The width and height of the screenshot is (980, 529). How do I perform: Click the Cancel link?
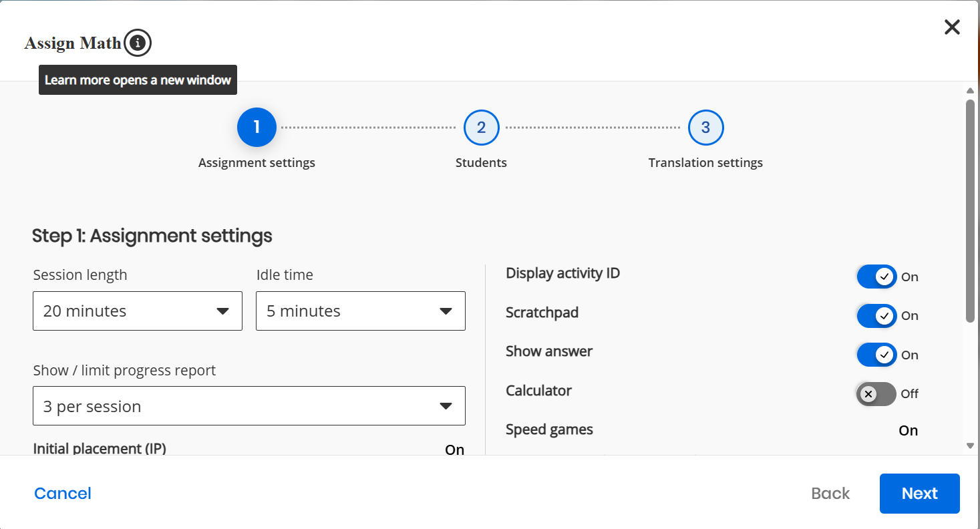click(x=63, y=494)
